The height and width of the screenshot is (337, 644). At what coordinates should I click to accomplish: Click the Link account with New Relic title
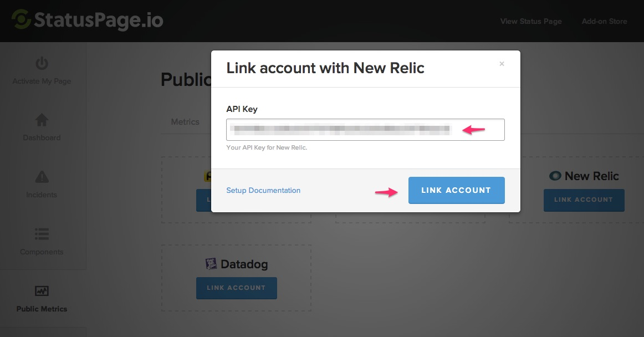(x=325, y=68)
